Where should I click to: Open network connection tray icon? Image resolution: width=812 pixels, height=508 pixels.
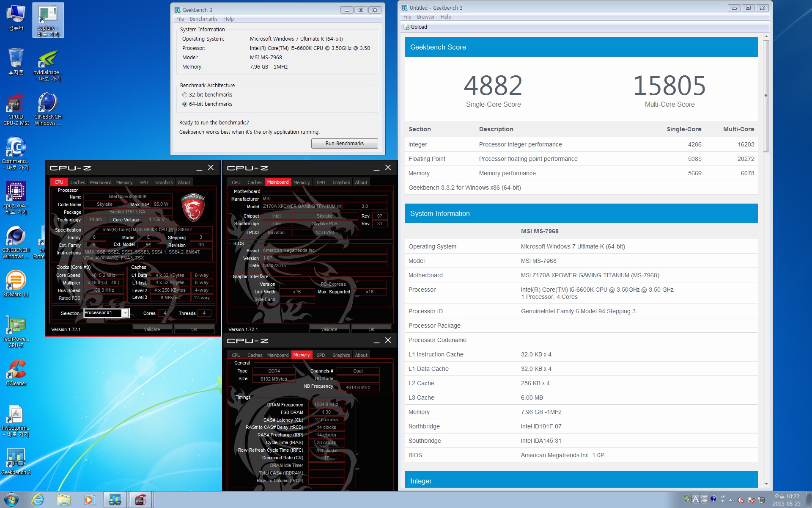[x=761, y=500]
